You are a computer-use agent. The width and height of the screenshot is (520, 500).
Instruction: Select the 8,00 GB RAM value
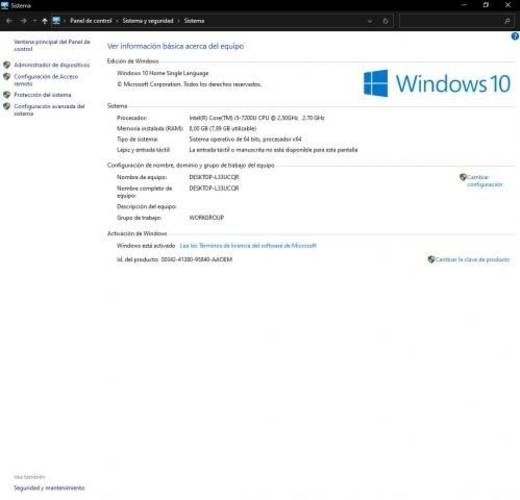coord(223,129)
